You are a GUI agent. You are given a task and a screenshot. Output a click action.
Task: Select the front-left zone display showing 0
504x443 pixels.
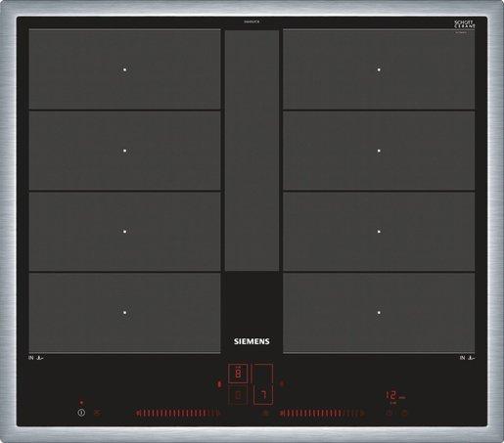238,395
